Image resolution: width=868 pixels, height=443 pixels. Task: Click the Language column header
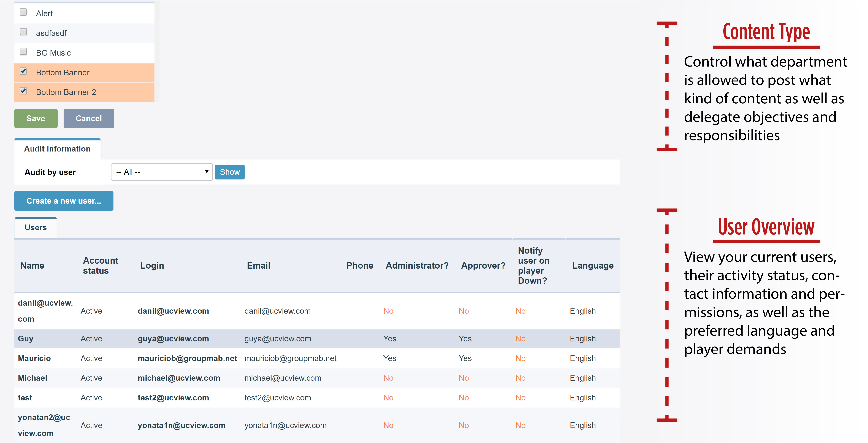pos(593,266)
